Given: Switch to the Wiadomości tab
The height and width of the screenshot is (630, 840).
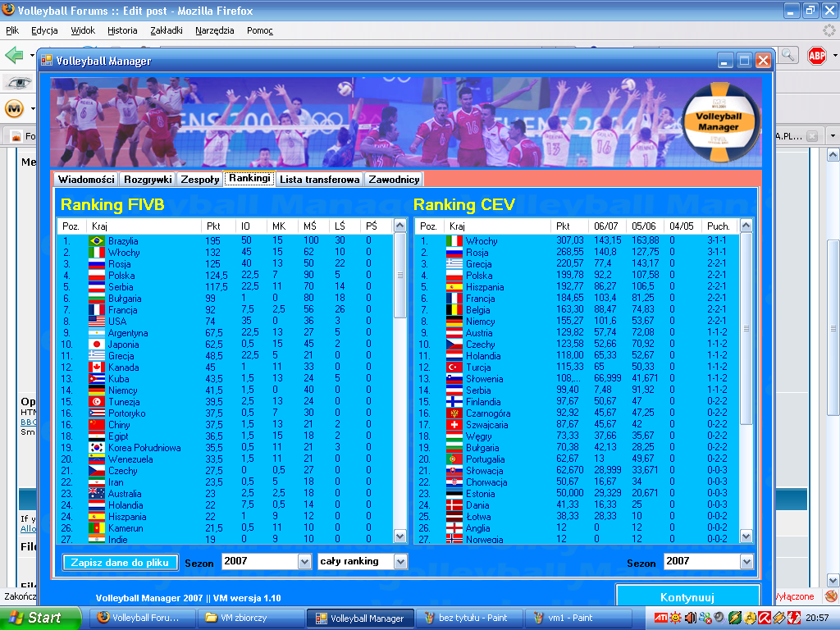Looking at the screenshot, I should [86, 180].
